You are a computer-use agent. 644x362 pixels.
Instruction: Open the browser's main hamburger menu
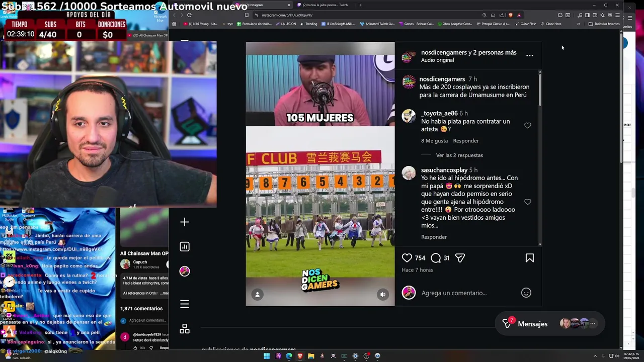click(x=617, y=15)
